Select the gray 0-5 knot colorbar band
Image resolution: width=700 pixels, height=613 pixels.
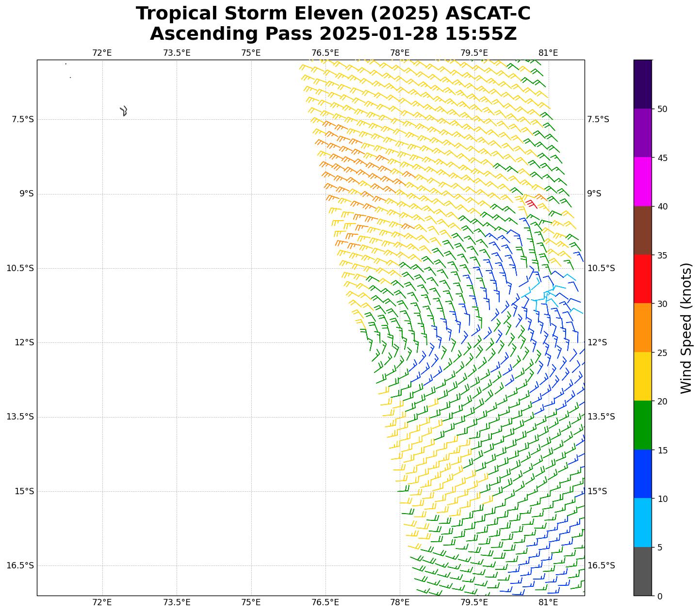click(x=643, y=571)
